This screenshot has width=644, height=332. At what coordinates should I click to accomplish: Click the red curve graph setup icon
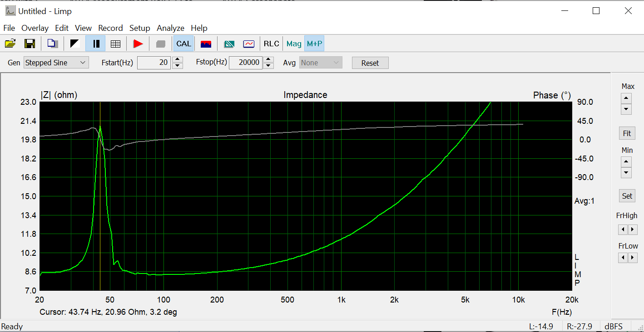pos(249,44)
